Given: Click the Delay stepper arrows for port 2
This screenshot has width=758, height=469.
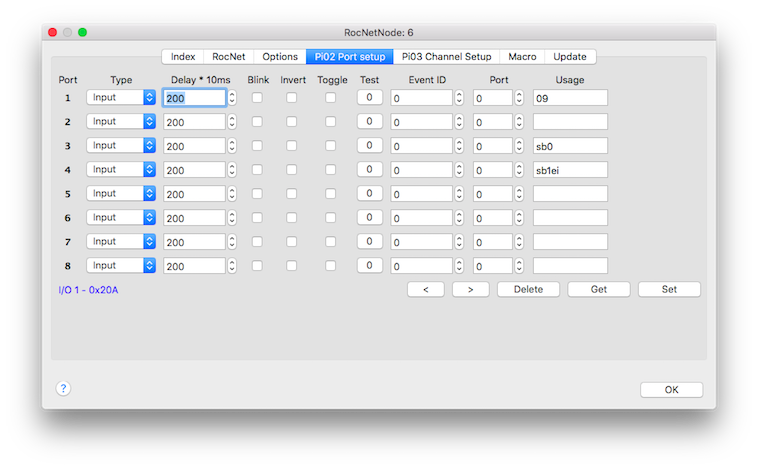Looking at the screenshot, I should (x=232, y=122).
